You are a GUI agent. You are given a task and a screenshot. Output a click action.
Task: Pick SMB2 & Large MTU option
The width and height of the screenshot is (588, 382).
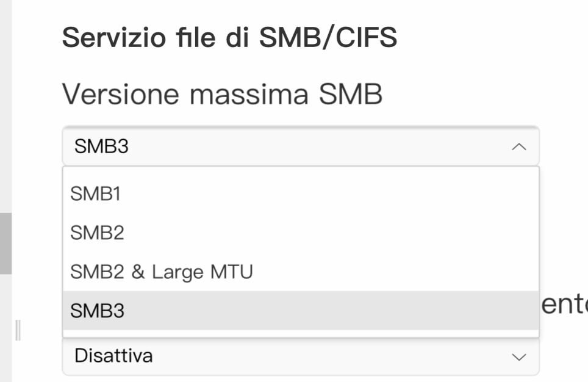(161, 272)
